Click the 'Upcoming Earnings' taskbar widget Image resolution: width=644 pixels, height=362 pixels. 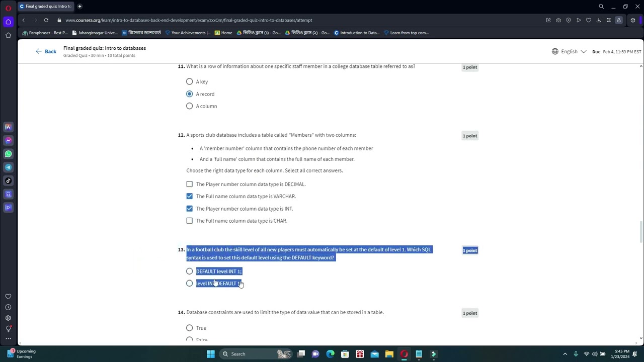(21, 354)
